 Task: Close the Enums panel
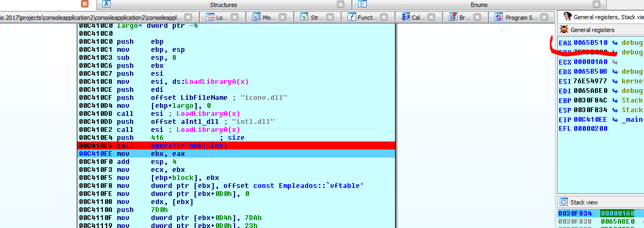point(595,4)
